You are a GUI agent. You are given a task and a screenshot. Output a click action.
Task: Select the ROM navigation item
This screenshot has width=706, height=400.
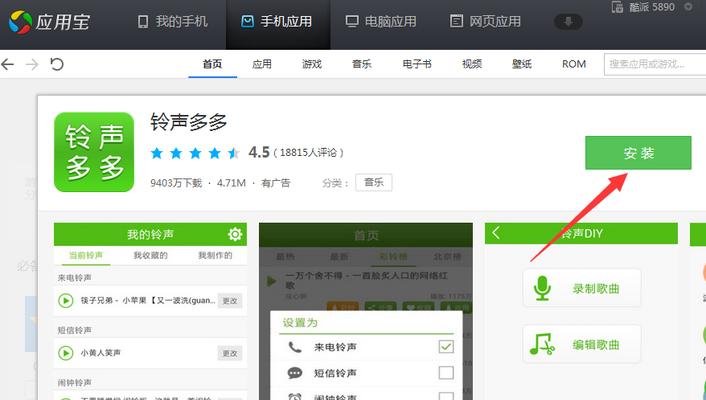pyautogui.click(x=574, y=64)
